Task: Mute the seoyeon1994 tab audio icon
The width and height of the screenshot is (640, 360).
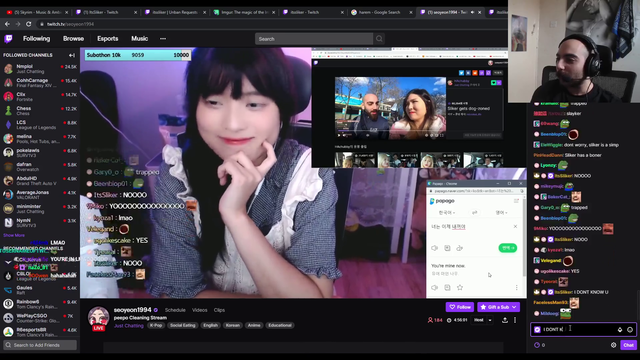Action: (473, 12)
